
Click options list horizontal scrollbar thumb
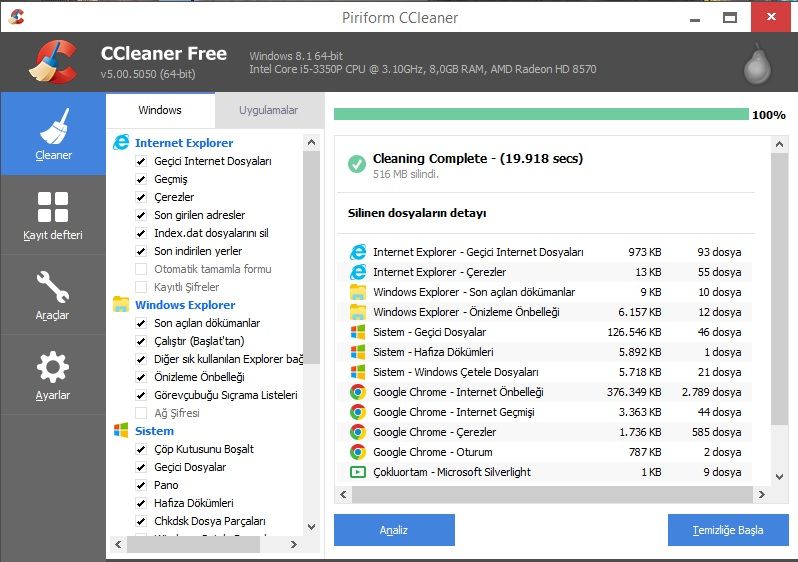click(x=193, y=544)
